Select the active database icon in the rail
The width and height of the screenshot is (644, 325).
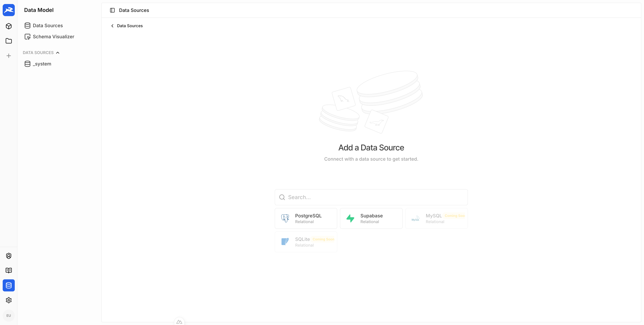click(9, 285)
